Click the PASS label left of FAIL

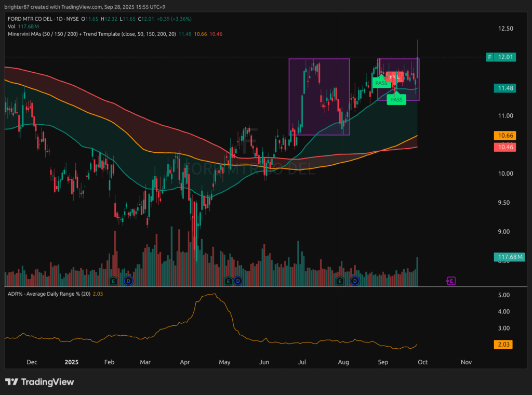(381, 82)
